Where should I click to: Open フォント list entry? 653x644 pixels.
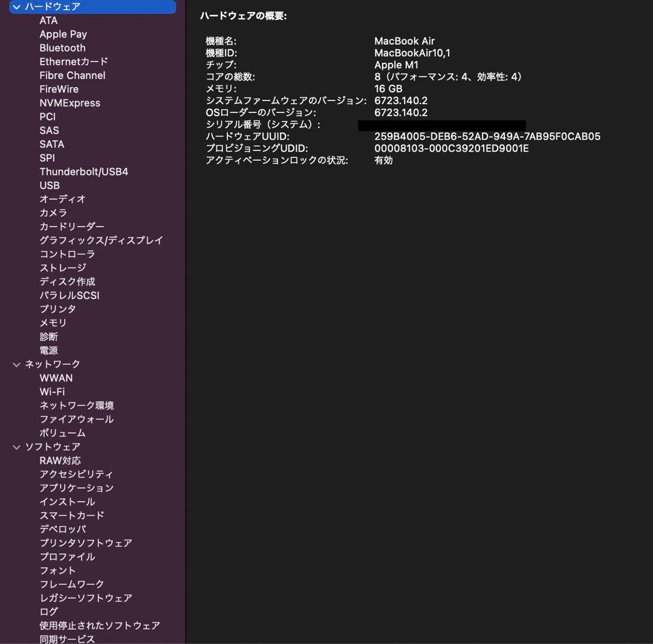pyautogui.click(x=58, y=570)
